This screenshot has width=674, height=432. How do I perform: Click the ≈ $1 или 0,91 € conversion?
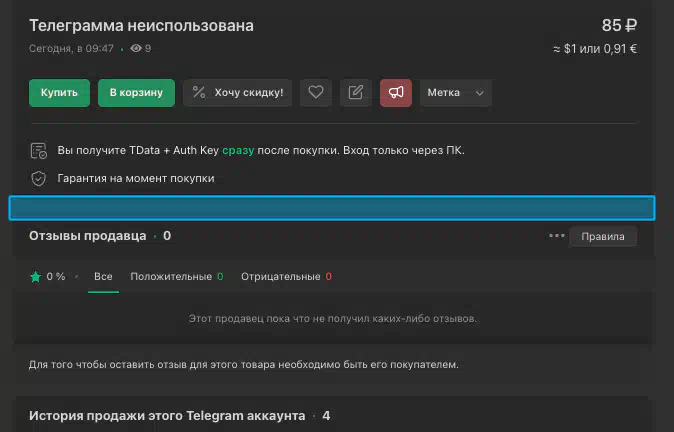point(595,49)
